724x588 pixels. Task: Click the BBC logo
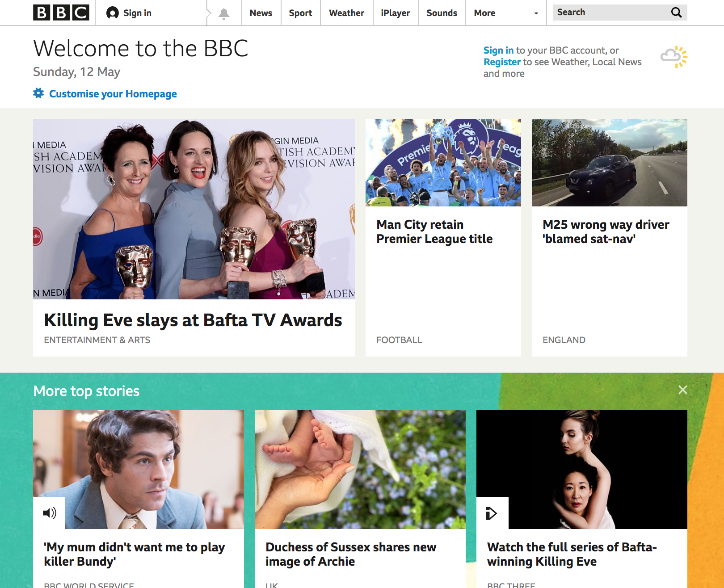click(x=61, y=13)
